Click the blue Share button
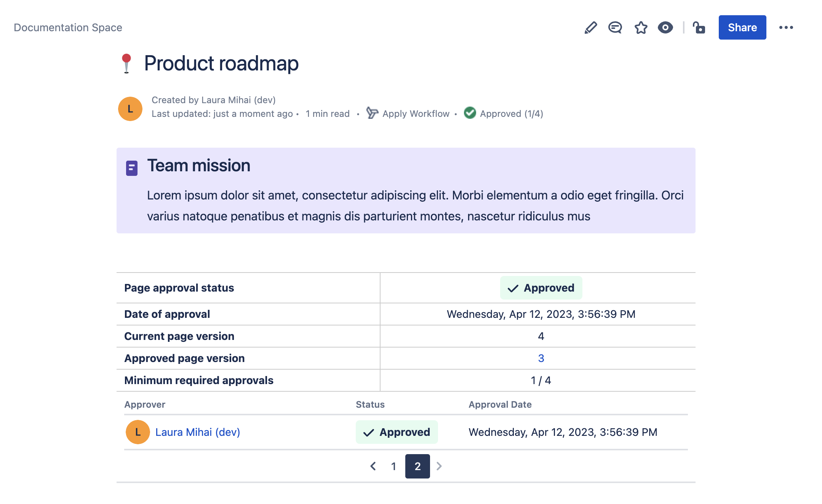The width and height of the screenshot is (822, 504). (742, 27)
